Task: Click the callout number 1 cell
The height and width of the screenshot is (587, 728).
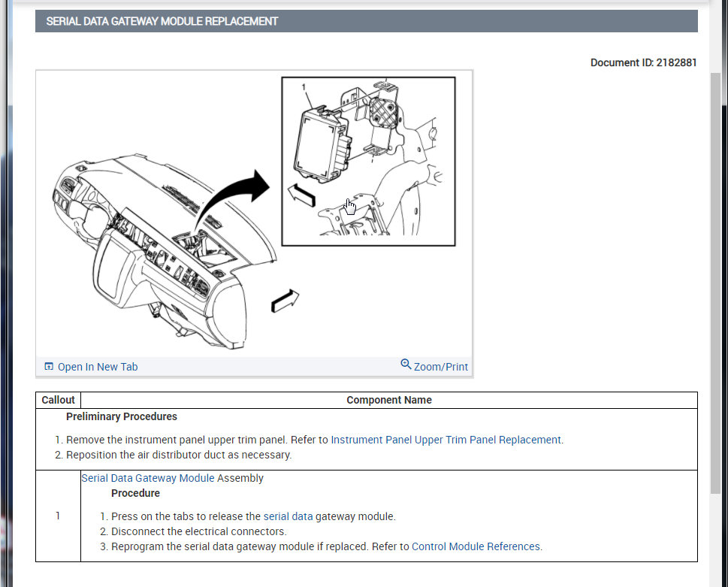Action: [x=58, y=516]
